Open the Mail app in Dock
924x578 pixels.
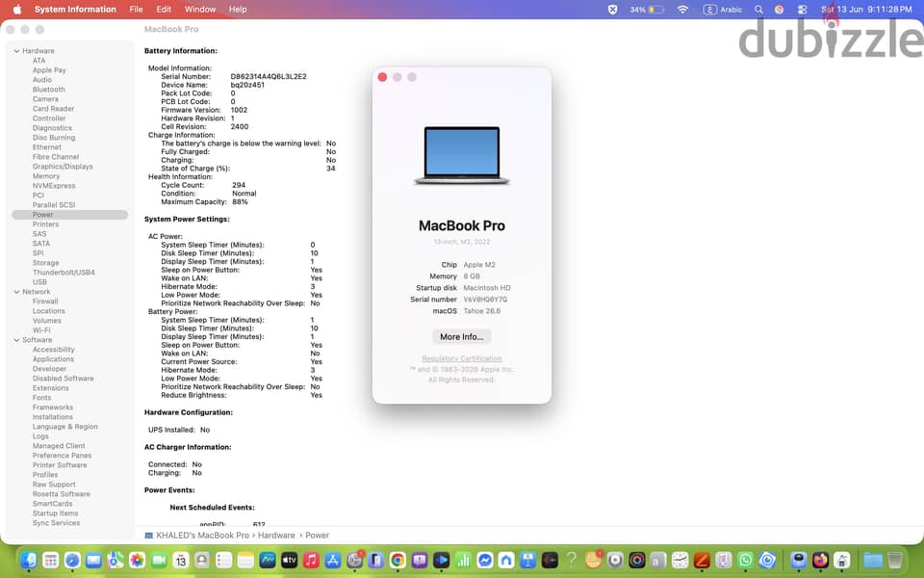pyautogui.click(x=93, y=561)
